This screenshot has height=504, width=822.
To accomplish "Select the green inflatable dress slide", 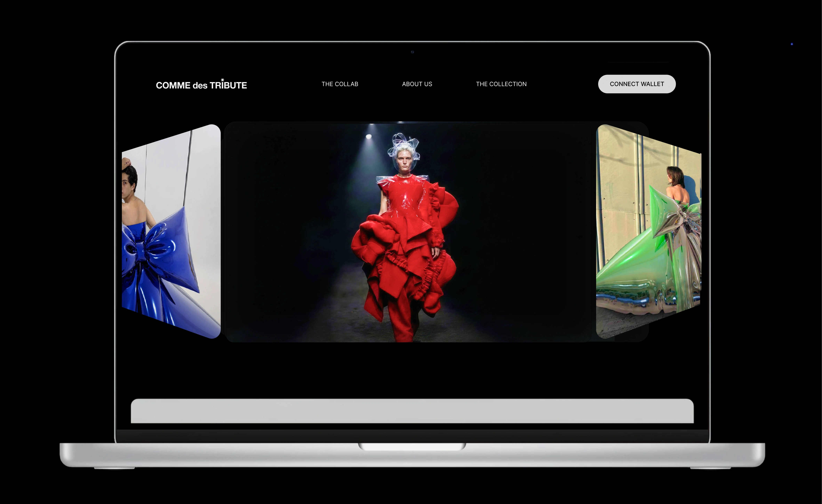I will click(649, 231).
